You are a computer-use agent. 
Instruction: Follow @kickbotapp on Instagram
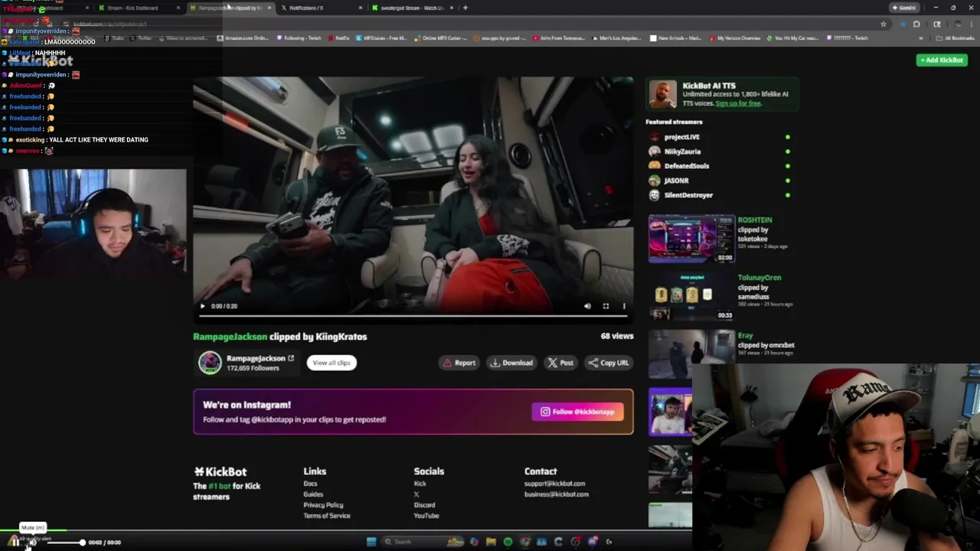click(x=578, y=412)
